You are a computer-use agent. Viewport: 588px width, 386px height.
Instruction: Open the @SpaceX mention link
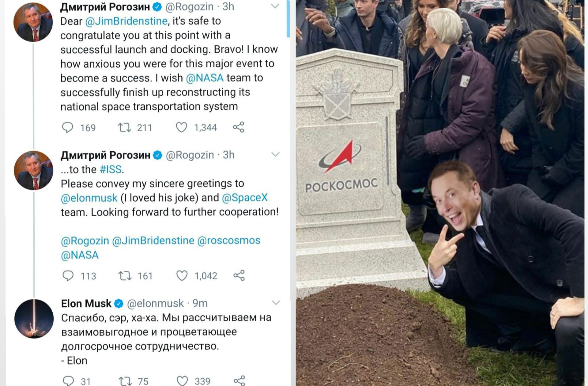pos(245,198)
